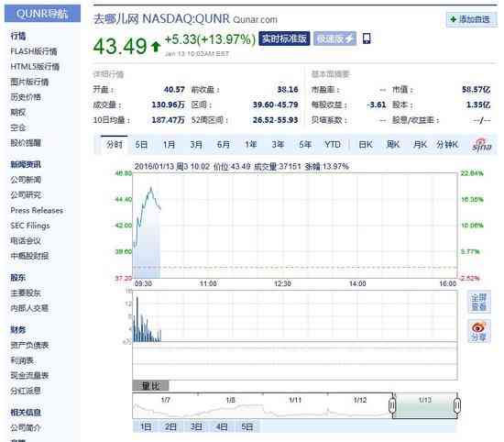Open the SEC Filings link

pos(30,226)
